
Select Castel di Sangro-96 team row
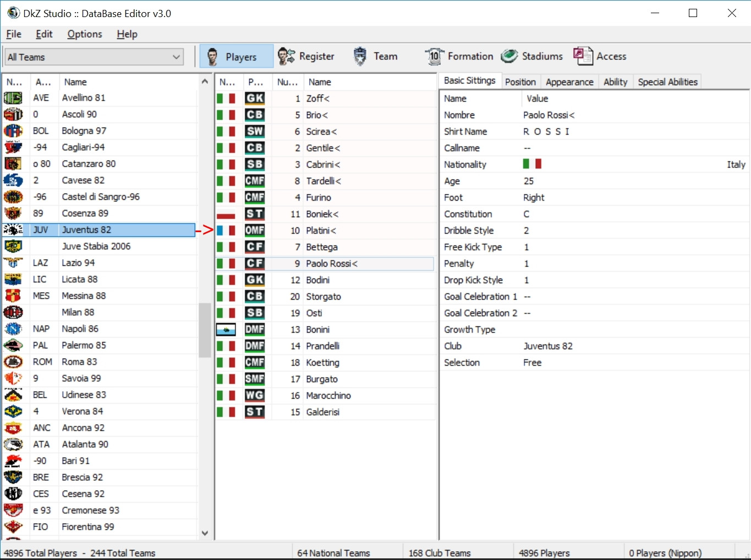[x=99, y=197]
